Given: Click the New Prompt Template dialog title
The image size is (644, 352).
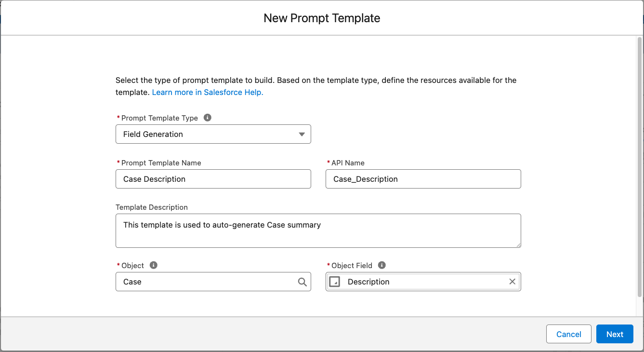Looking at the screenshot, I should click(x=321, y=18).
